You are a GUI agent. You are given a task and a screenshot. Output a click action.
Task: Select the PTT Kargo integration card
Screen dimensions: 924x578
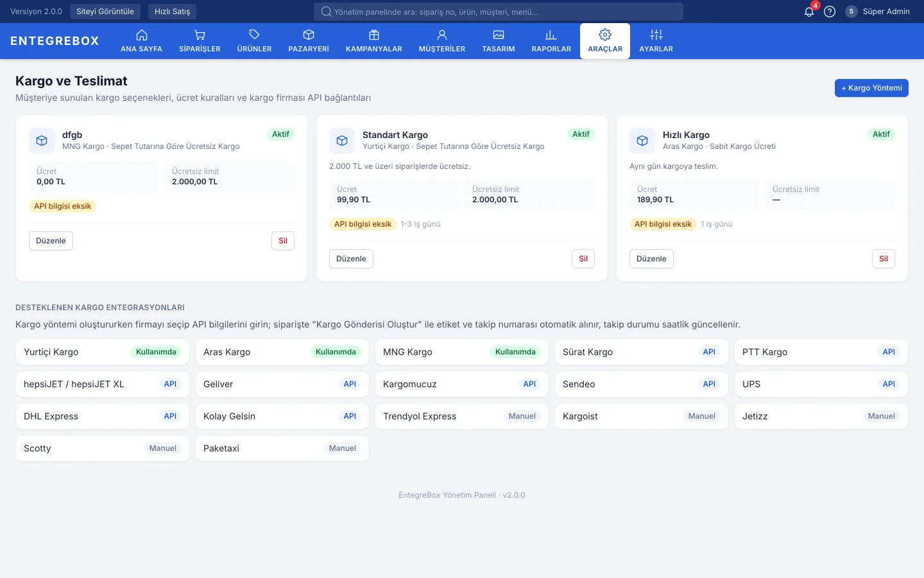(x=821, y=352)
